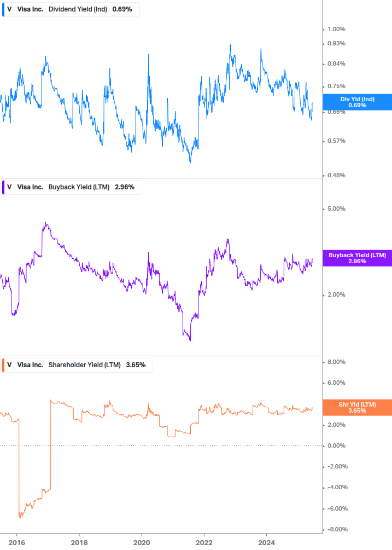
Task: Click the 2016 label on the time axis
Action: coord(17,543)
